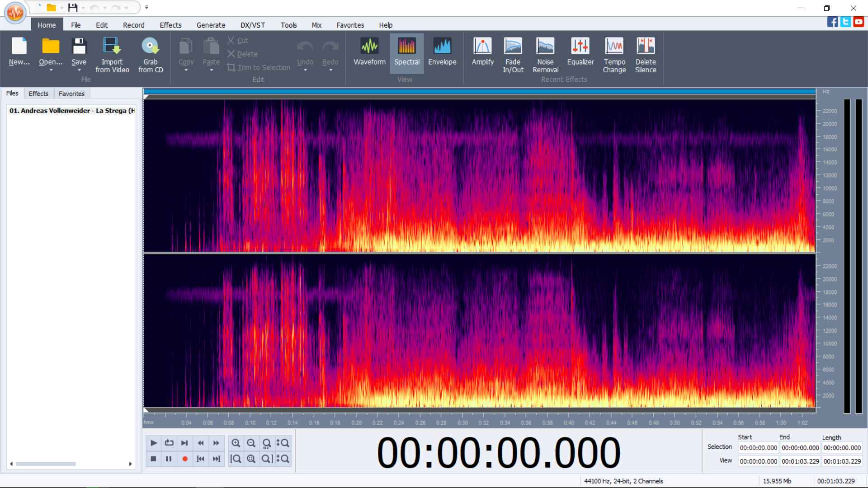Zoom to fit the selection
Viewport: 868px width, 488px height.
click(251, 459)
